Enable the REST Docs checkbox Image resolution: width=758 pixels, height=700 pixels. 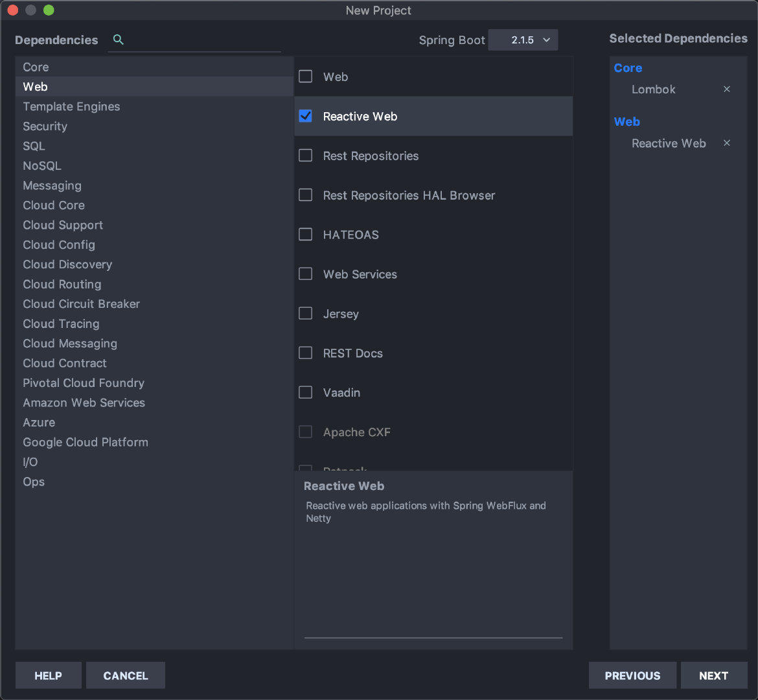coord(306,353)
